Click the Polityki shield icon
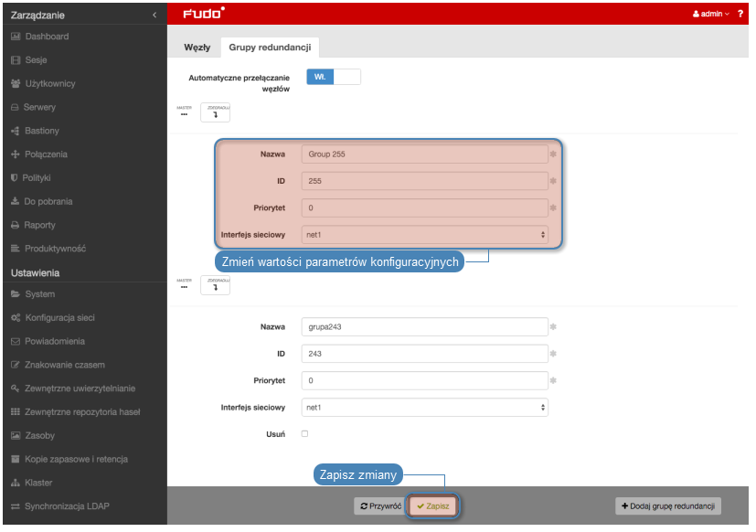The width and height of the screenshot is (756, 532). tap(14, 178)
